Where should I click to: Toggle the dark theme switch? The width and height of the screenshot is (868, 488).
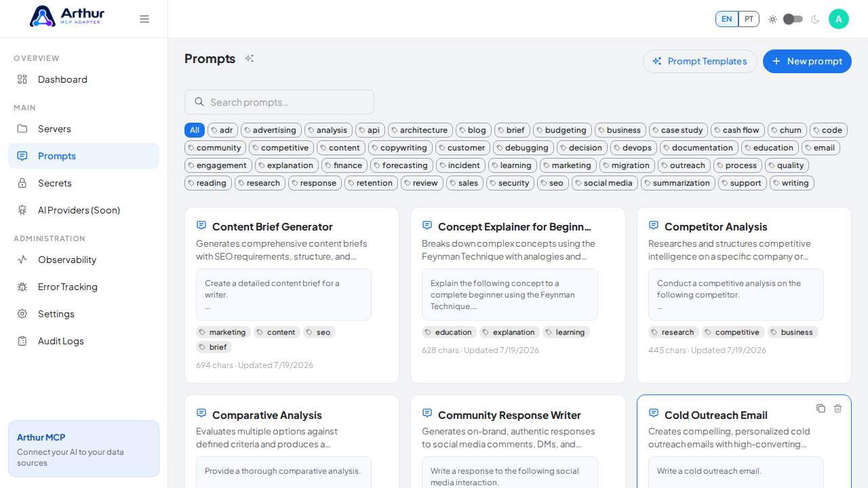[x=793, y=19]
